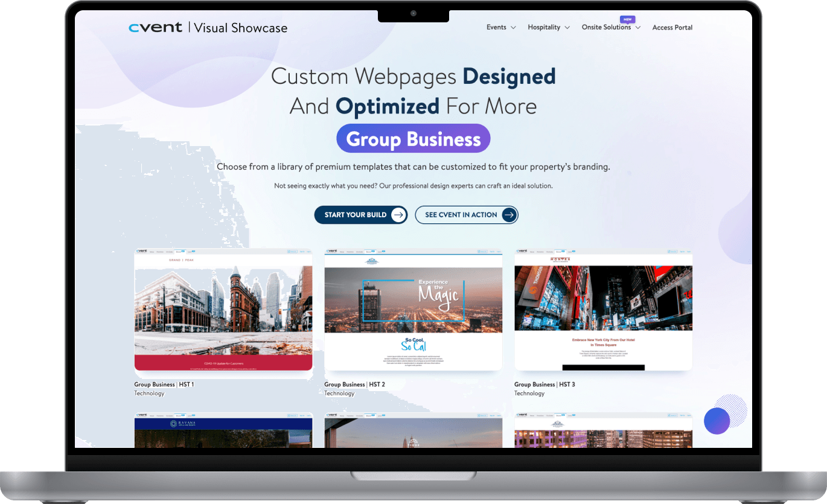Open the right template thumbnail in second row
Image resolution: width=827 pixels, height=504 pixels.
(x=604, y=430)
